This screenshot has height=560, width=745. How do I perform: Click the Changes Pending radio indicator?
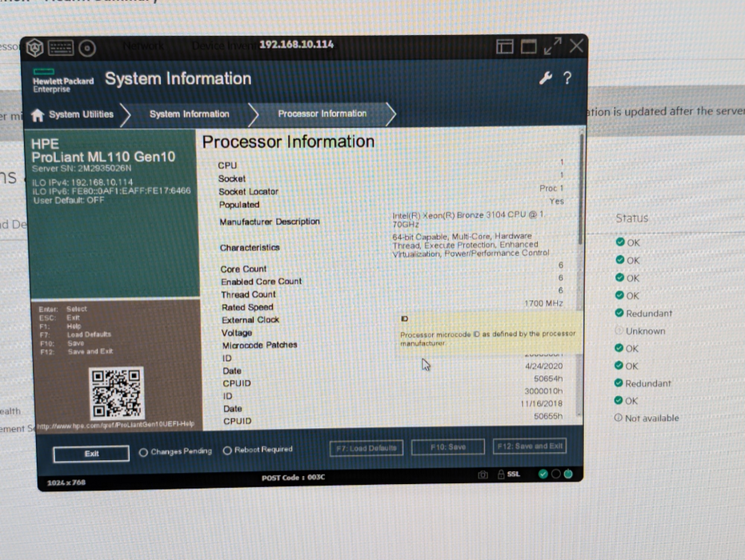tap(143, 453)
